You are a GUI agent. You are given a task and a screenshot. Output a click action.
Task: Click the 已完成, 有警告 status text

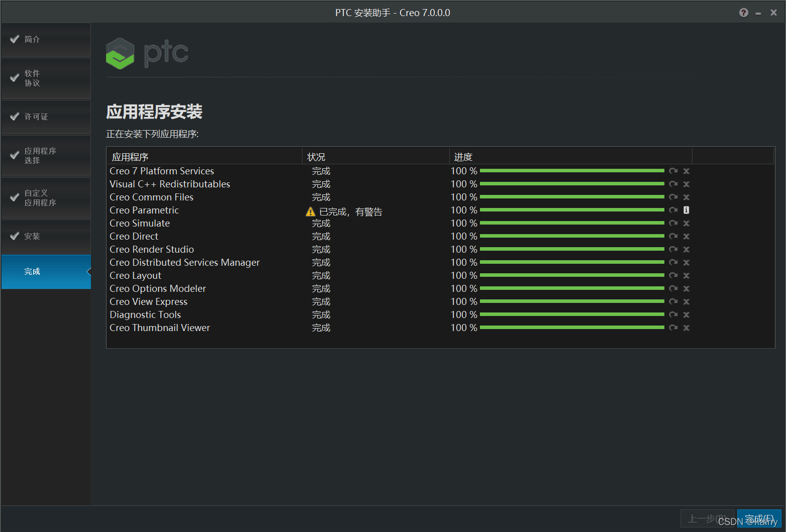[351, 212]
